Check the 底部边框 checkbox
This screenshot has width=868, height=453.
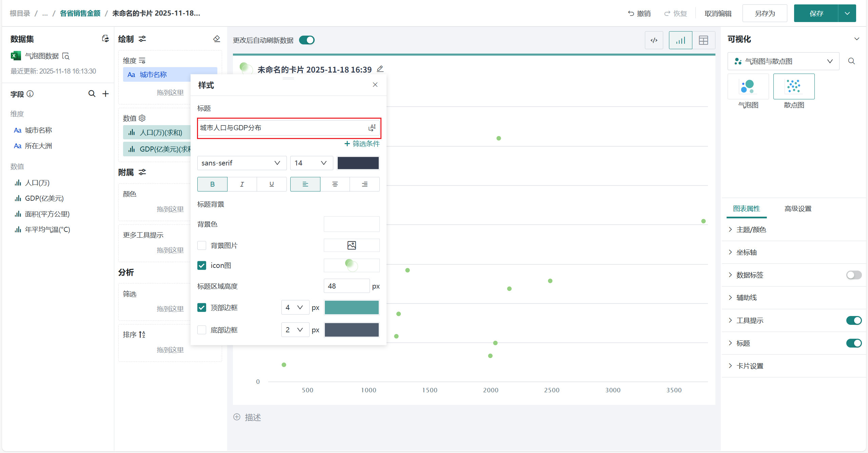coord(202,330)
